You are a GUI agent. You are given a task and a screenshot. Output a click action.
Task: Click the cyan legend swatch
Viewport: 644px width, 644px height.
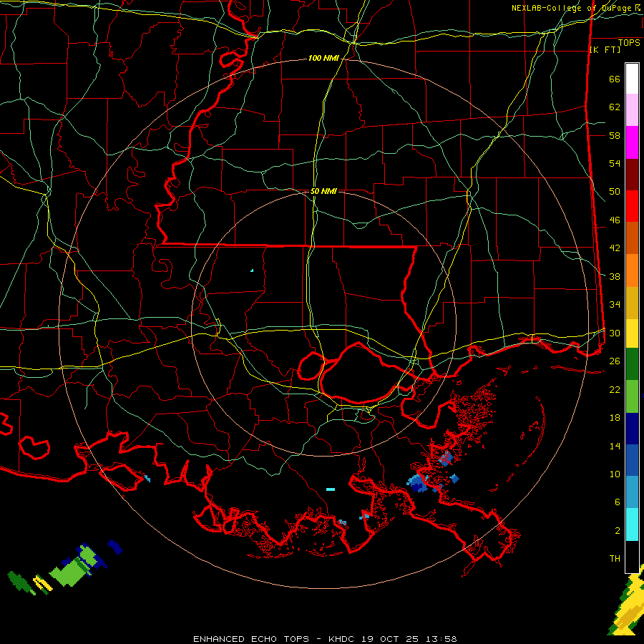(x=632, y=524)
